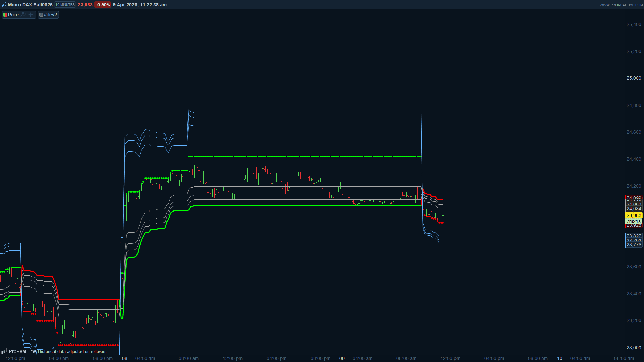Click the candlestick chart icon beside Micro DAX title
The width and height of the screenshot is (644, 362).
coord(4,5)
